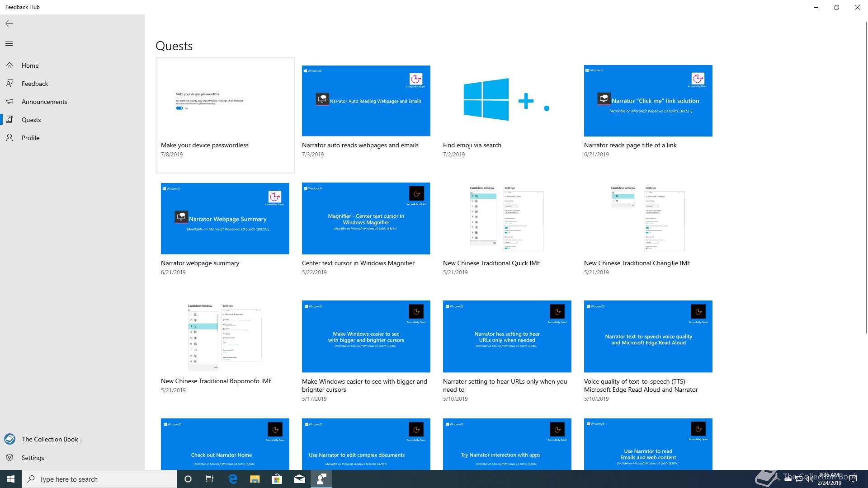Open Narrator hear URLs setting thumbnail
This screenshot has height=488, width=868.
coord(507,337)
